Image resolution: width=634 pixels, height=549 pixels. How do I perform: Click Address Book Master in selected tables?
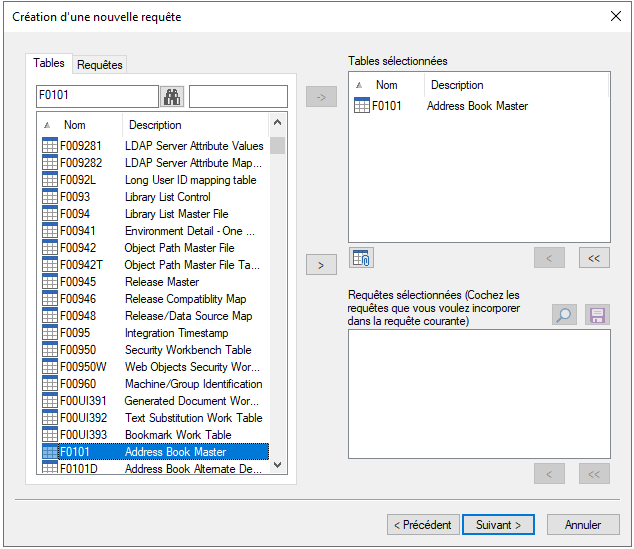click(477, 106)
